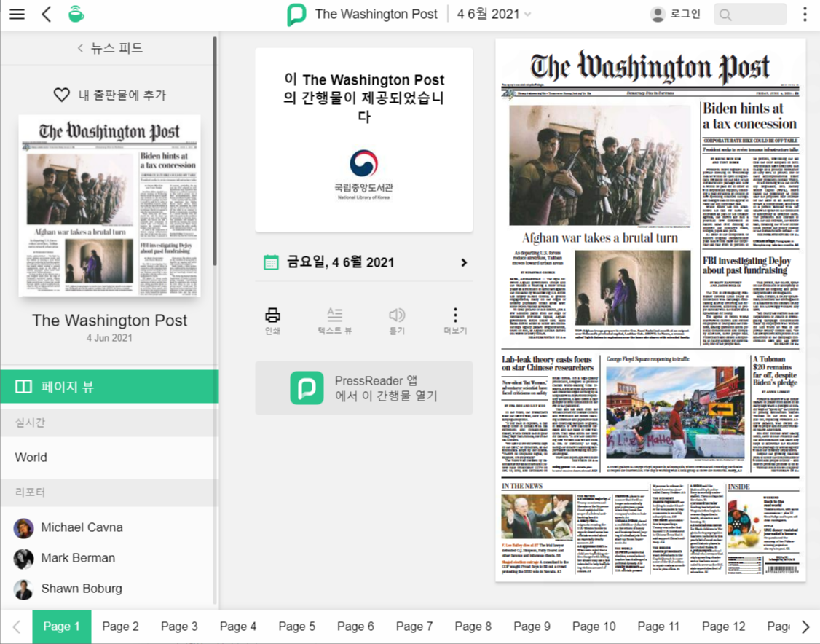The height and width of the screenshot is (644, 820).
Task: Open the date dropdown 4 6월 2021
Action: (494, 14)
